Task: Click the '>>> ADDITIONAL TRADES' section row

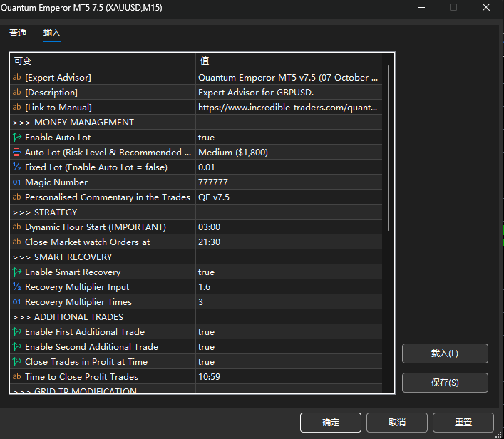Action: 196,317
